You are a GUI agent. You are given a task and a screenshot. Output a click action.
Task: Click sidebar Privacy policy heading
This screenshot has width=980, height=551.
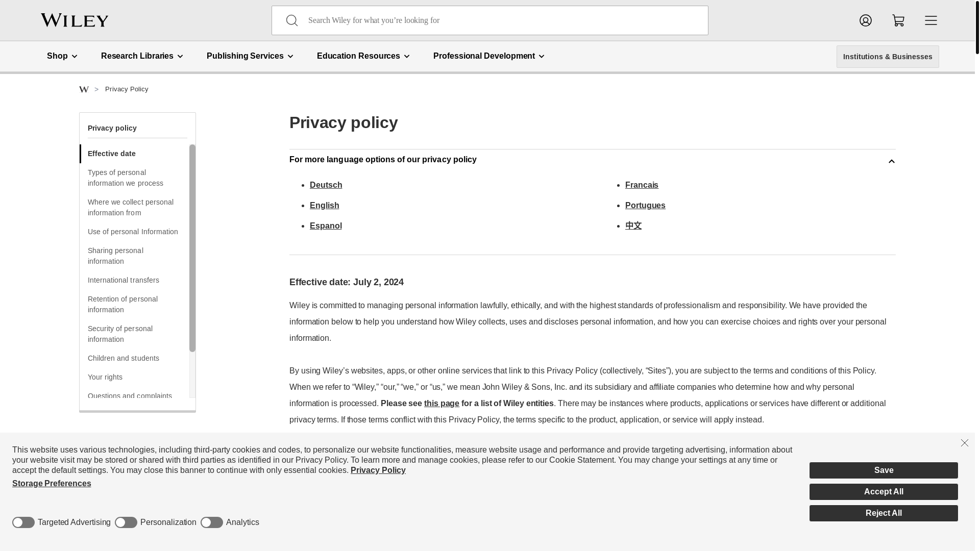pos(112,128)
